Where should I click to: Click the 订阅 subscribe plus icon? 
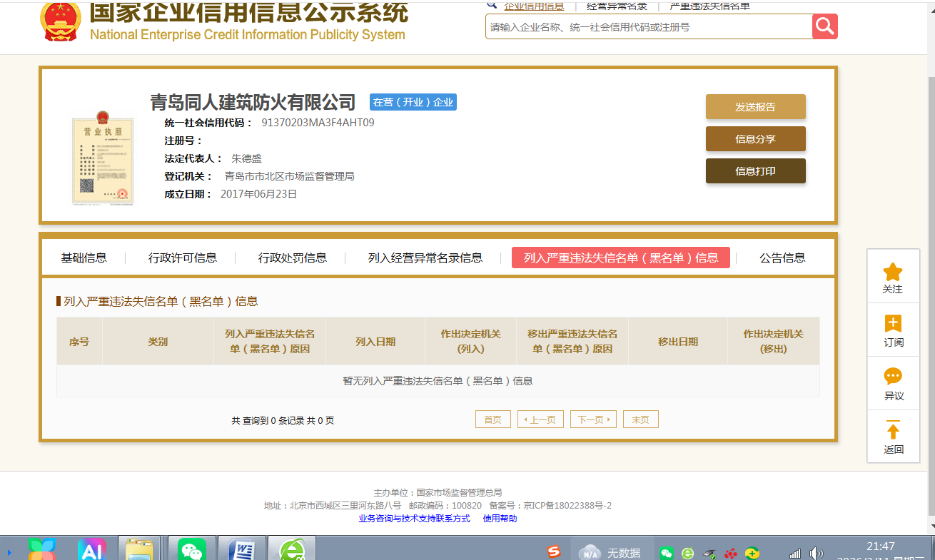(893, 324)
